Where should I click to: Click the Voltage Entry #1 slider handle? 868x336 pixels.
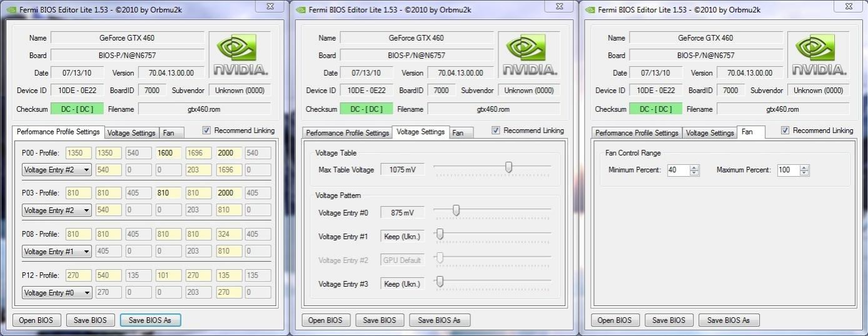440,234
